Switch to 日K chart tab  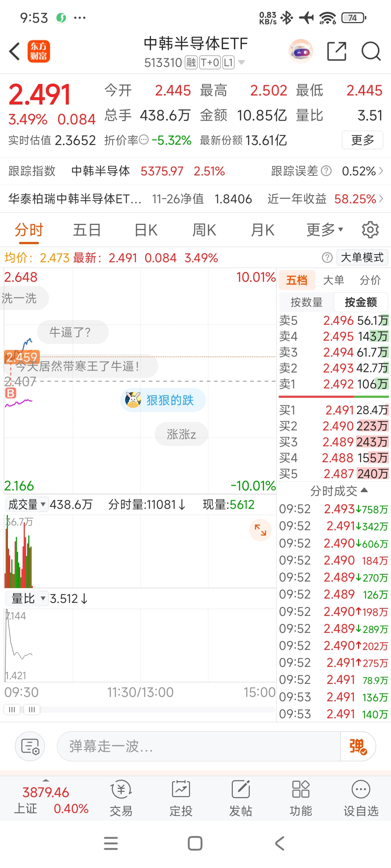(x=146, y=230)
